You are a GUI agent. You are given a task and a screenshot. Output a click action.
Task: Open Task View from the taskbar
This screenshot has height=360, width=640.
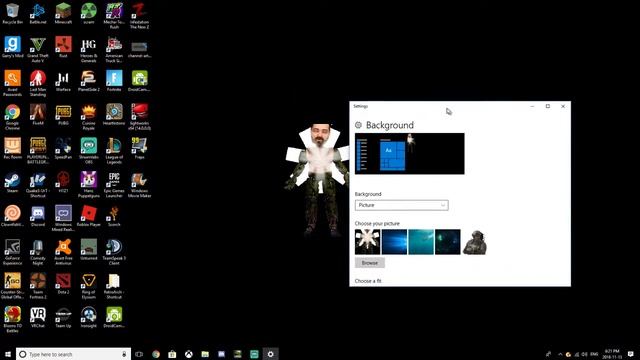pos(139,354)
